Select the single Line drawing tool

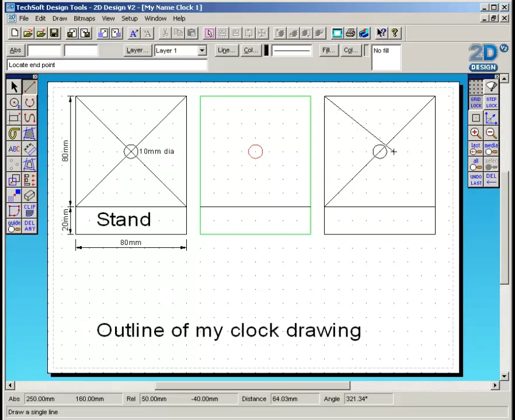pos(30,87)
